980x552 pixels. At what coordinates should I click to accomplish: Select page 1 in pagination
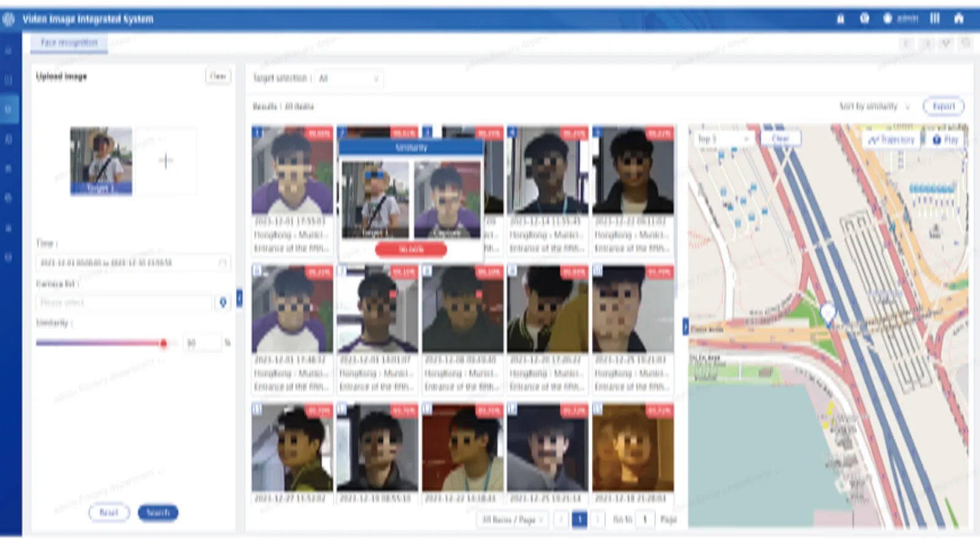pos(579,520)
